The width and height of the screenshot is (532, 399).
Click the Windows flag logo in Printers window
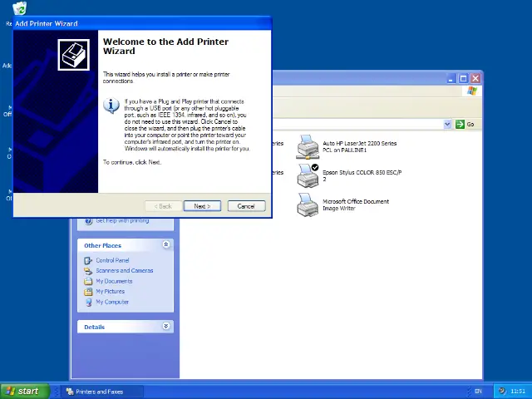472,91
